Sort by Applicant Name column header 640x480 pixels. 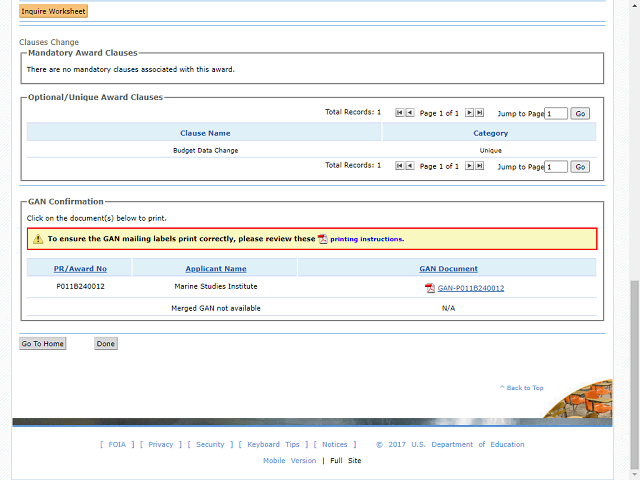(x=215, y=268)
